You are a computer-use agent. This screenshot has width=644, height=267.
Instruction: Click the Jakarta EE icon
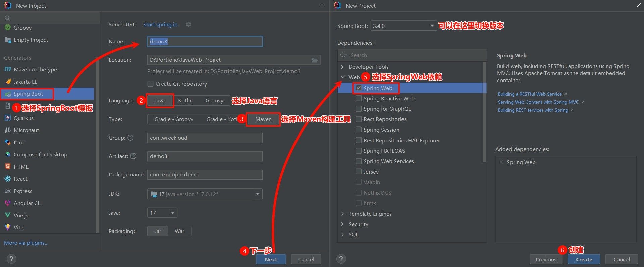[x=8, y=82]
